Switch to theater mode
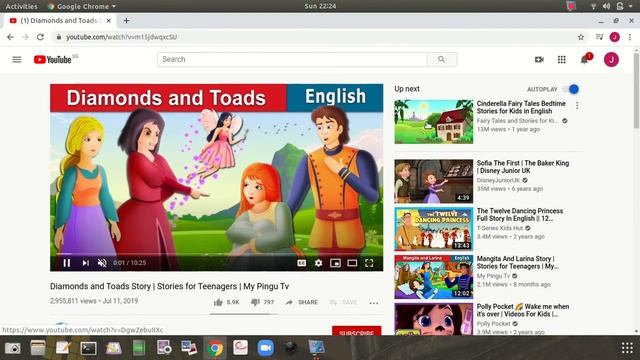The image size is (640, 360). click(352, 263)
